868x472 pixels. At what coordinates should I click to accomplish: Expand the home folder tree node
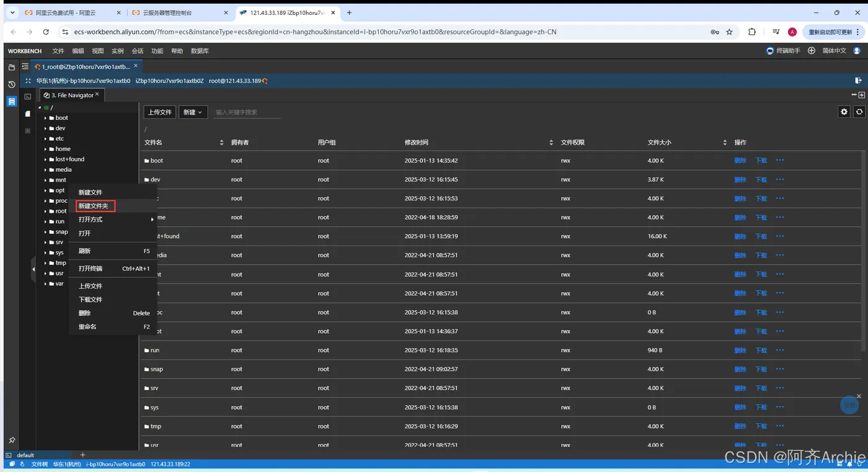coord(45,149)
